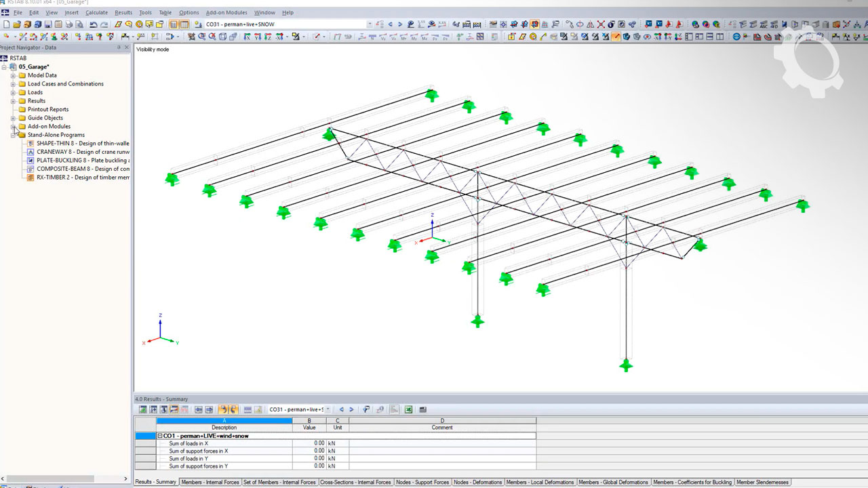Open the file with the Open folder icon

(x=17, y=24)
